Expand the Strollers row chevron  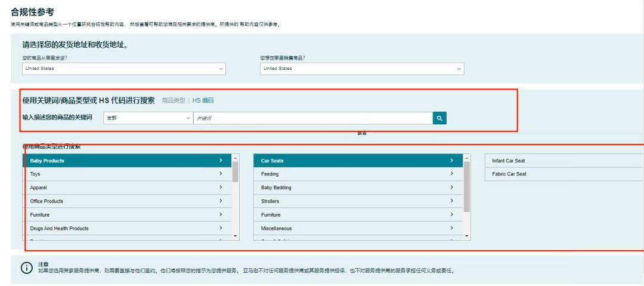coord(452,201)
